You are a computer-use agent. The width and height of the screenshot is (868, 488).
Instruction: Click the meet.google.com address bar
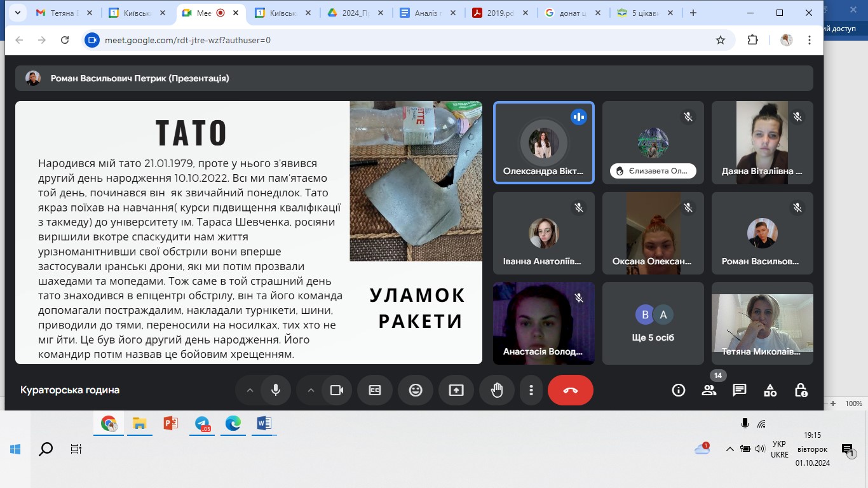click(x=381, y=40)
